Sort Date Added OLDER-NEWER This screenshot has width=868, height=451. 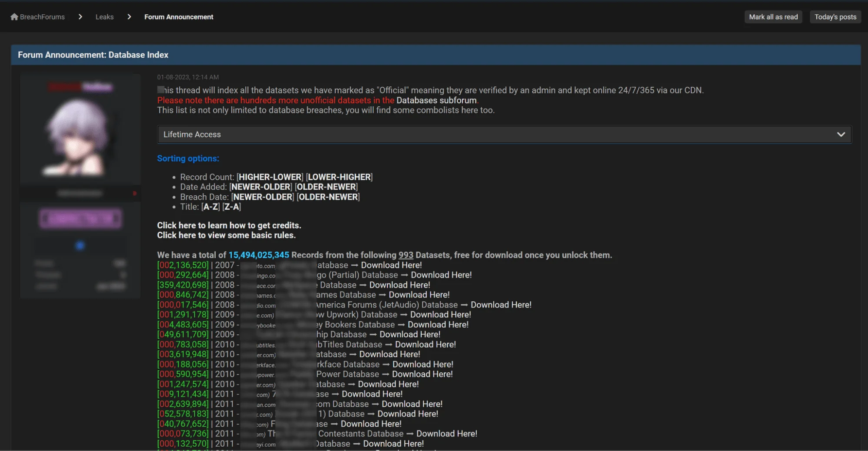click(x=326, y=187)
